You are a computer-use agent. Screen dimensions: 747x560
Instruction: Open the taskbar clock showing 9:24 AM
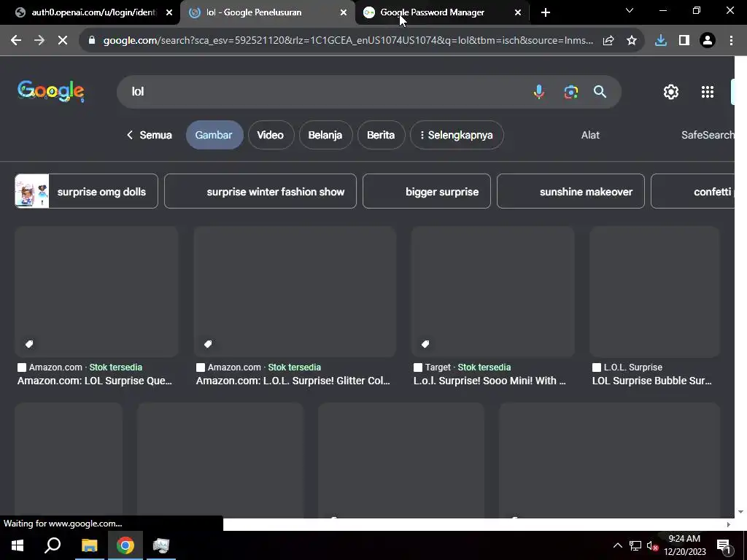[x=684, y=545]
